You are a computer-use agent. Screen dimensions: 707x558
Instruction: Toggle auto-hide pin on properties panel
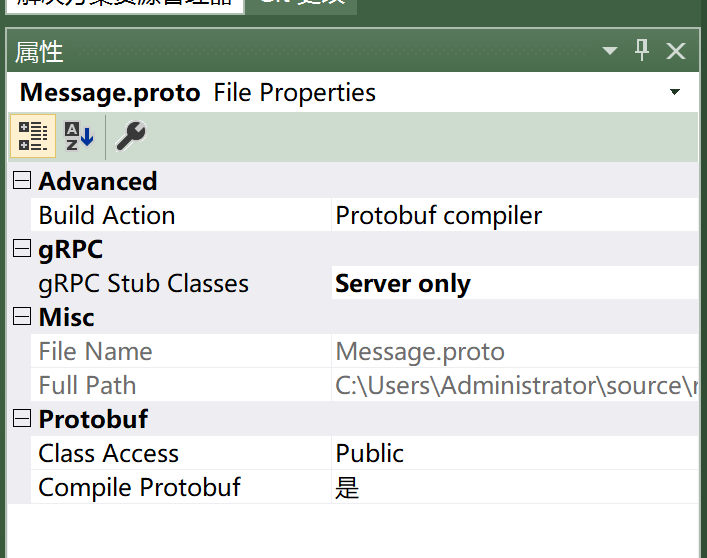click(x=643, y=50)
